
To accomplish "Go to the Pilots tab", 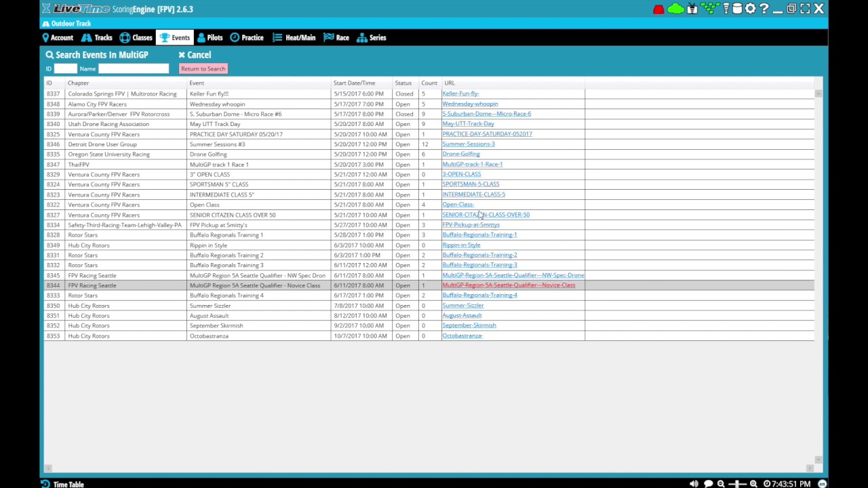I will (x=210, y=38).
